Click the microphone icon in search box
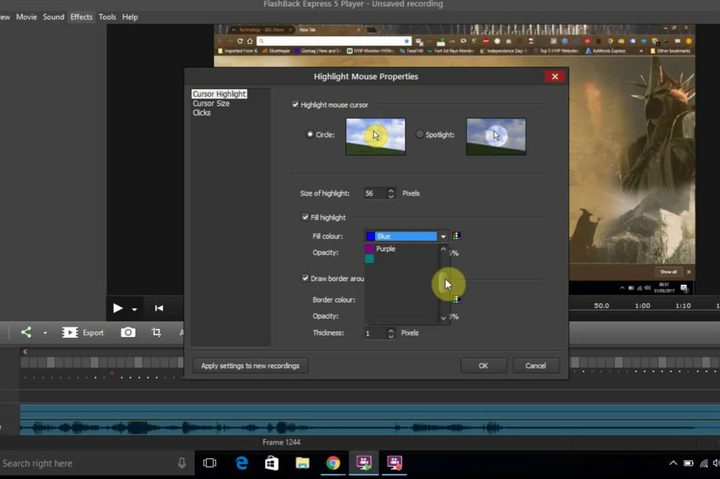 click(182, 463)
